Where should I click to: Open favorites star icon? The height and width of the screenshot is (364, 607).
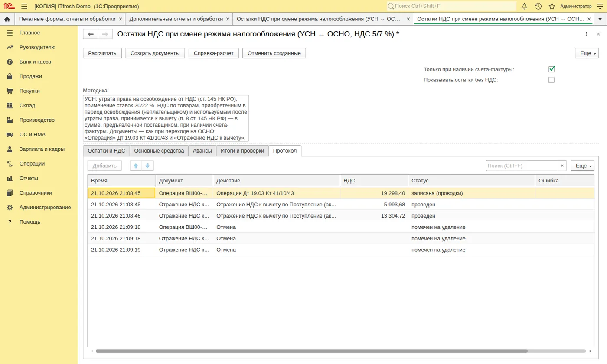tap(552, 6)
